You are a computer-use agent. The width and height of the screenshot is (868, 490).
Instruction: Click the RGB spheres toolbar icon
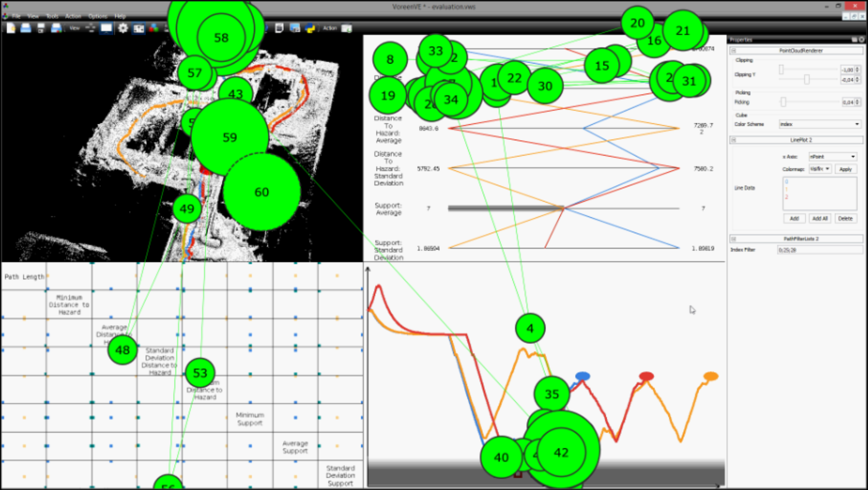(x=154, y=28)
